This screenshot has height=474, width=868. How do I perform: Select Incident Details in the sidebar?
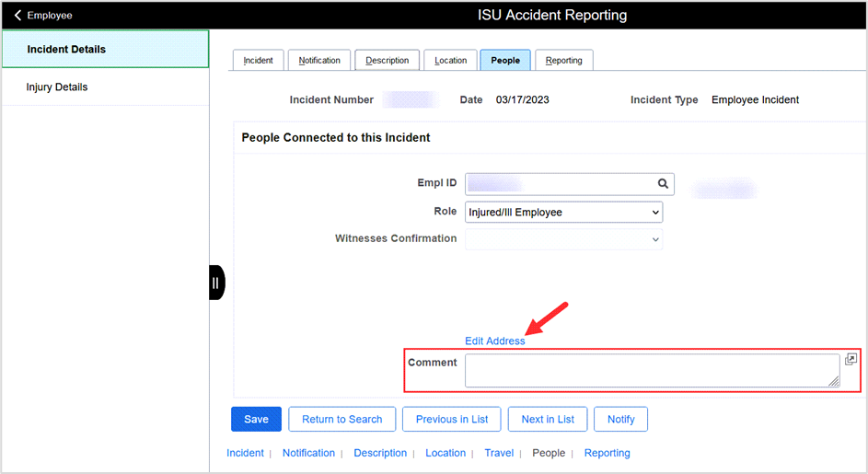(x=105, y=50)
